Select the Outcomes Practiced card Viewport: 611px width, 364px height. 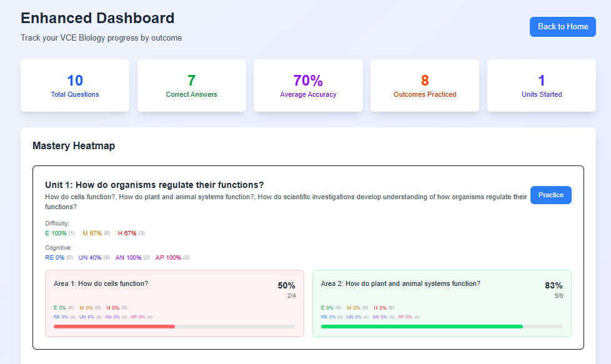tap(425, 86)
